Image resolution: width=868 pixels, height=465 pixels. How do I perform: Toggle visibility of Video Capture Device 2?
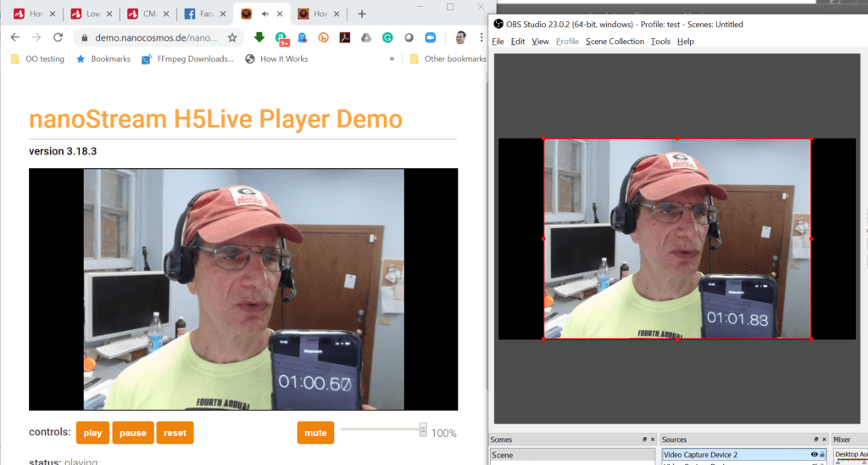click(815, 455)
